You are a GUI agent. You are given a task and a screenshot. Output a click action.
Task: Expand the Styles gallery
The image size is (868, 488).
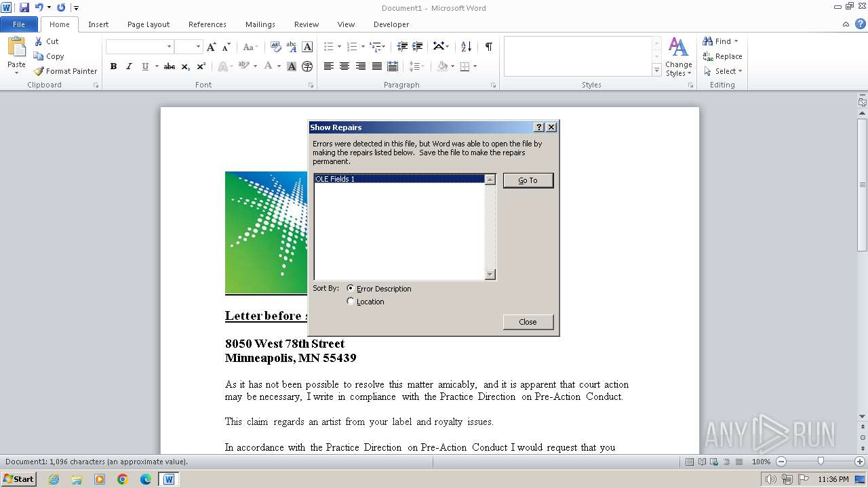(x=656, y=70)
